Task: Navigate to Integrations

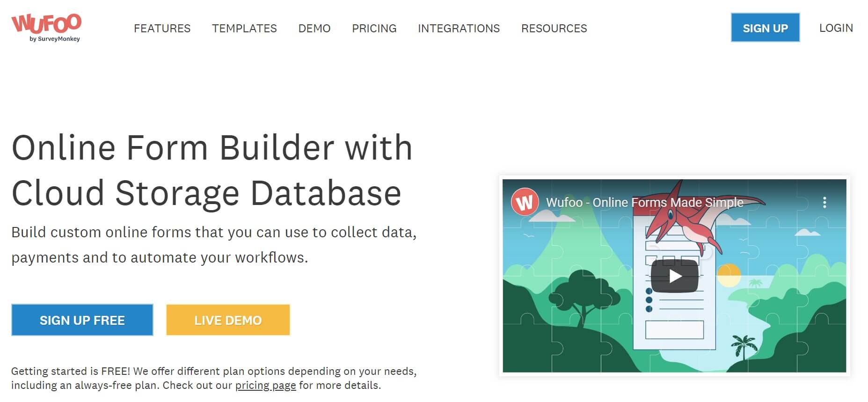Action: click(x=459, y=29)
